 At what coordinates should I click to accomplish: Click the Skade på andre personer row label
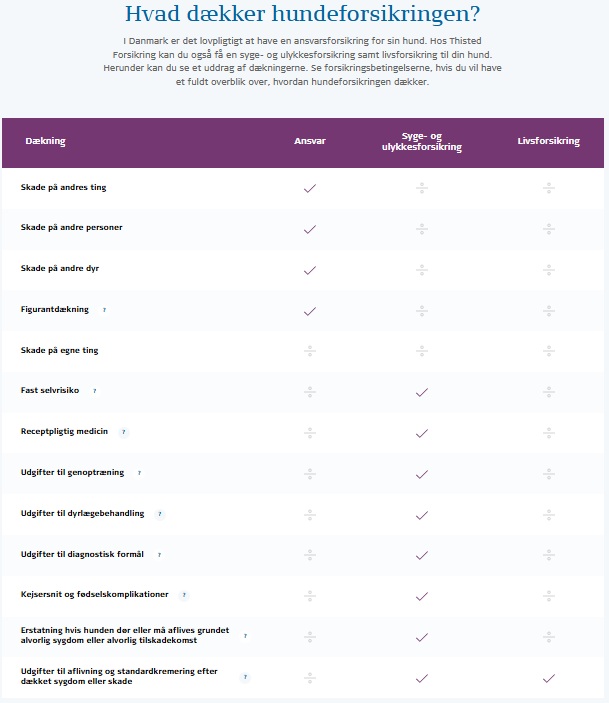pos(71,227)
